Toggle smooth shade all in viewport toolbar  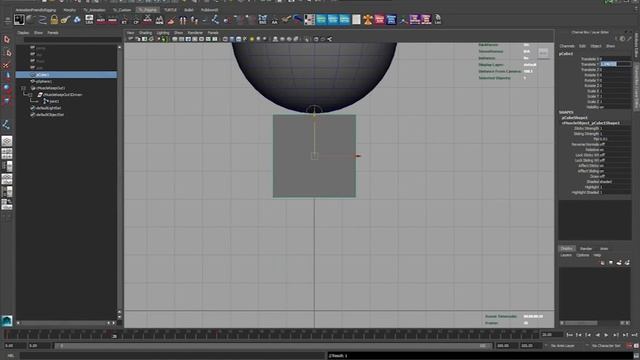pos(232,39)
